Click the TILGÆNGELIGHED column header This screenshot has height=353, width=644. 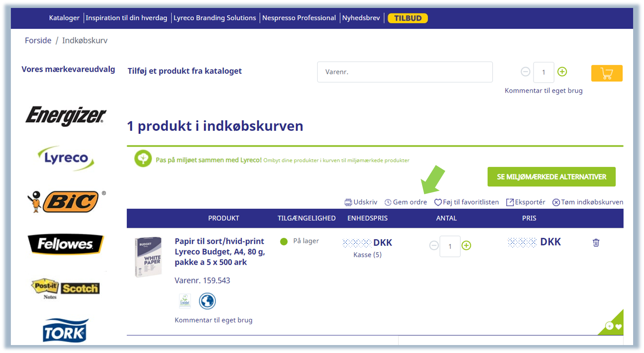306,218
